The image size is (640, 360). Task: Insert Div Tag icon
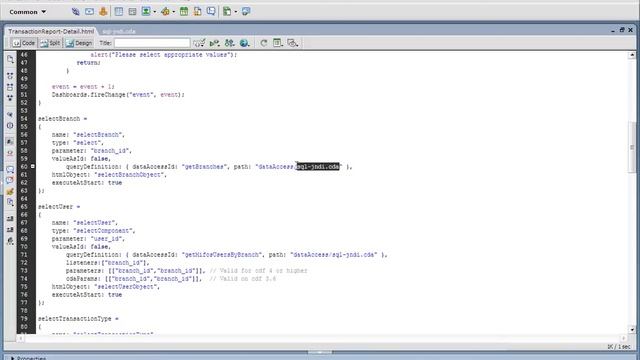132,11
